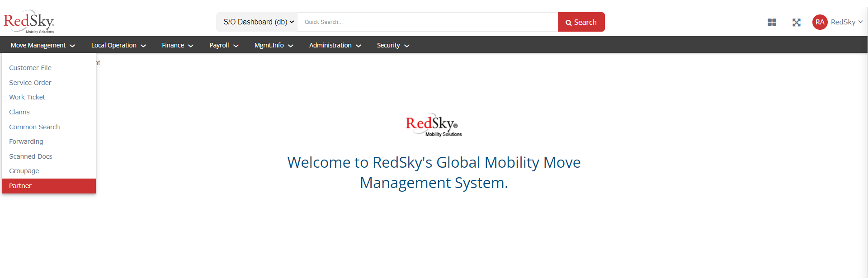
Task: Select Customer File from the menu
Action: 49,68
